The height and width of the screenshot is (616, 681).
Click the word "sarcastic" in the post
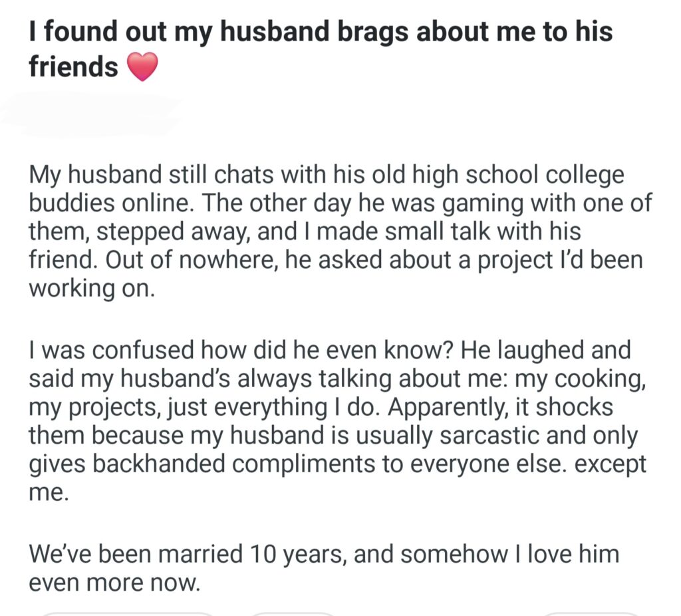point(487,436)
